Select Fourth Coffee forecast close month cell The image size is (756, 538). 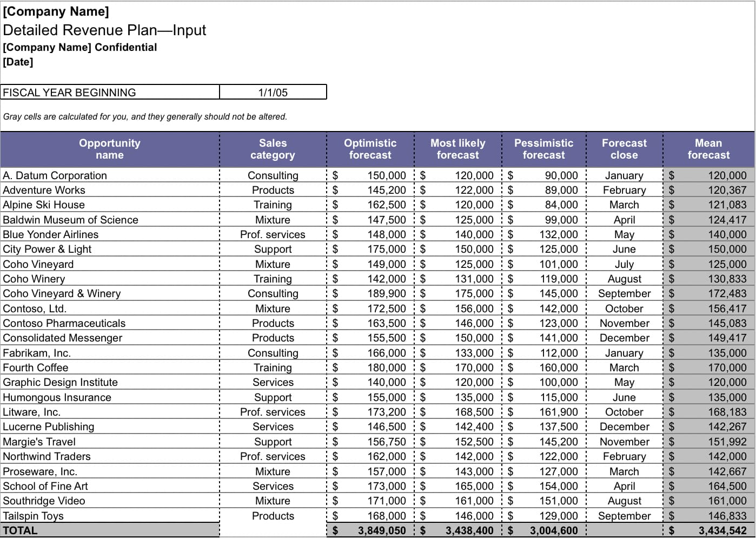click(x=624, y=368)
